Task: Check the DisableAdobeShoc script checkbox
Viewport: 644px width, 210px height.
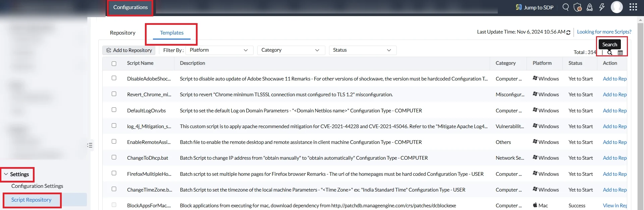Action: 114,78
